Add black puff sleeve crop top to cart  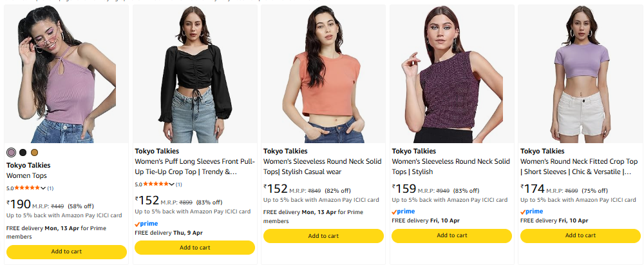click(194, 248)
